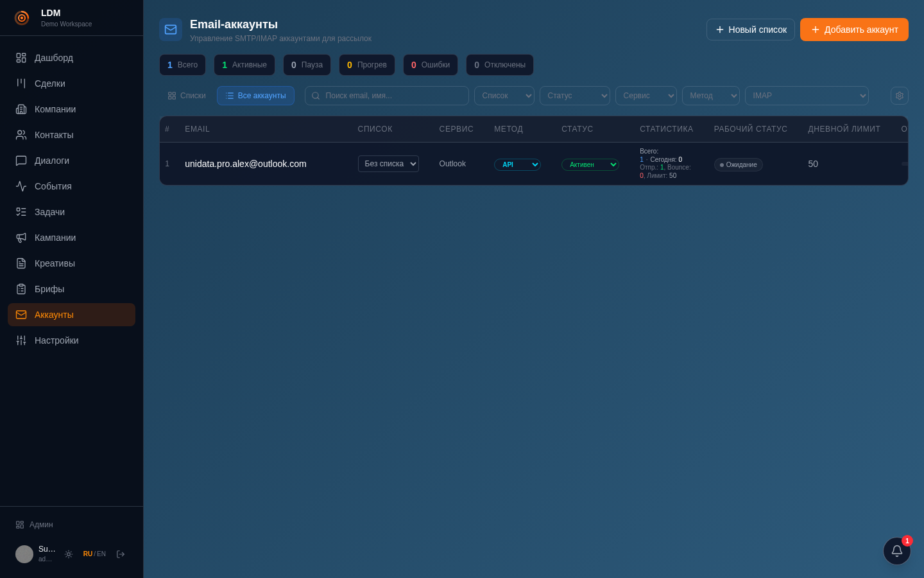Open События from the sidebar
The width and height of the screenshot is (924, 578).
coord(71,186)
